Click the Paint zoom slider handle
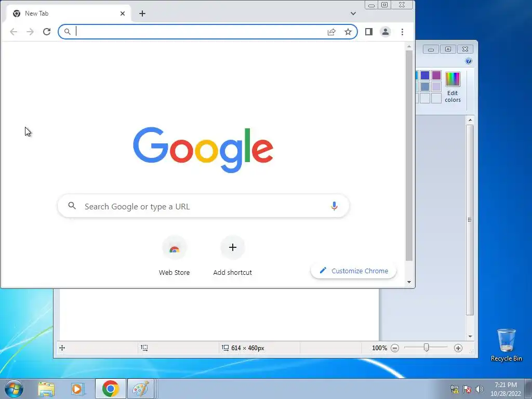 coord(427,348)
